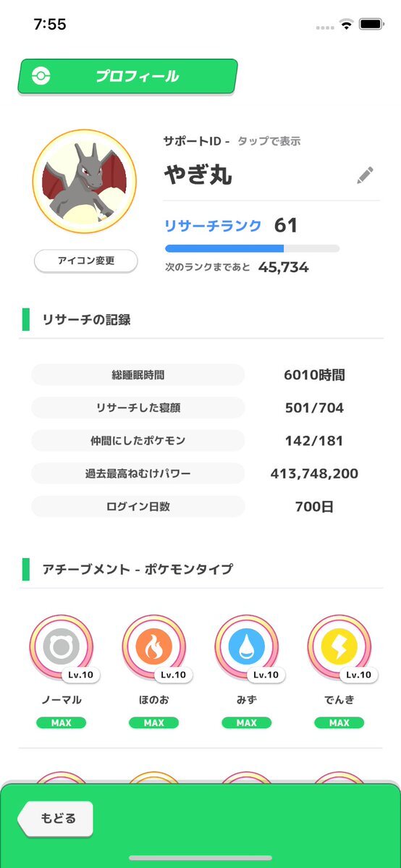Tap the pencil edit name icon
The width and height of the screenshot is (401, 868).
click(x=364, y=175)
